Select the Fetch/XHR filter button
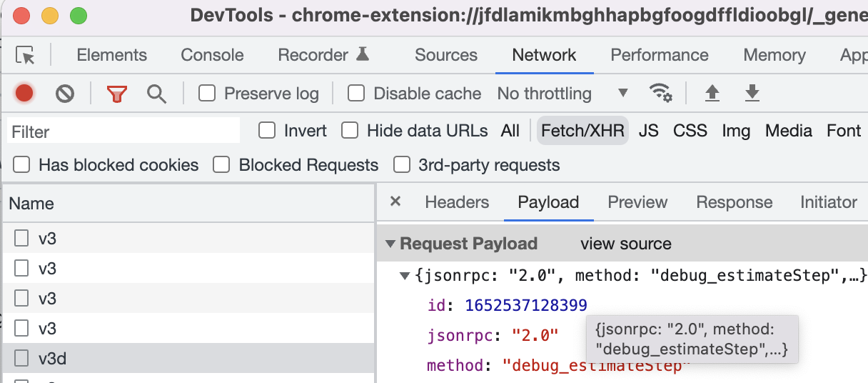 coord(582,130)
